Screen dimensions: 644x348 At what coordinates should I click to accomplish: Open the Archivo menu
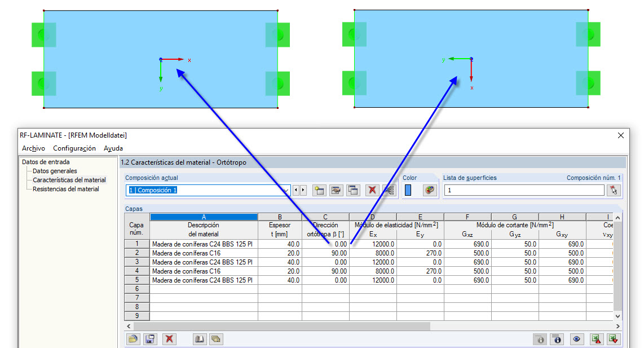[x=33, y=148]
